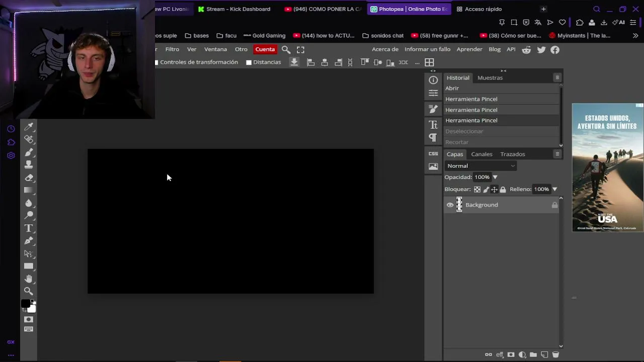Open the Capas panel menu
Viewport: 644px width, 362px height.
(557, 154)
